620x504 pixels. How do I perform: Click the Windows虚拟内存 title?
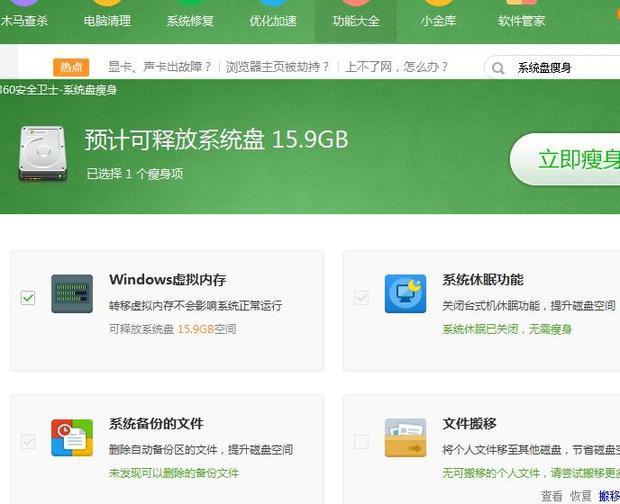(x=168, y=279)
